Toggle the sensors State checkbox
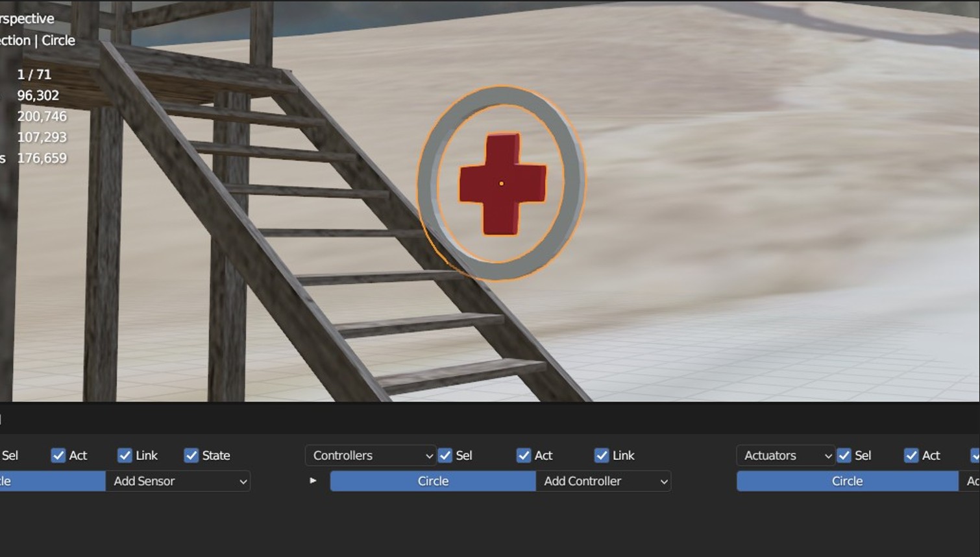 tap(191, 455)
